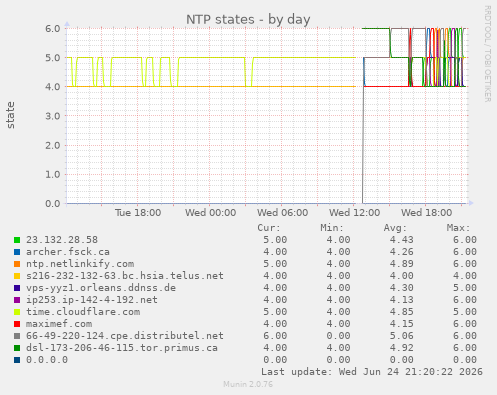Select the legend label 66-49-220-124.cpe.distributel.net
497x395 pixels.
[125, 336]
